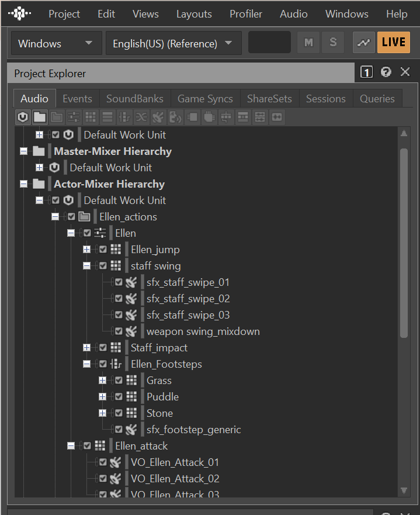
Task: Open the Profiler menu
Action: [x=246, y=14]
